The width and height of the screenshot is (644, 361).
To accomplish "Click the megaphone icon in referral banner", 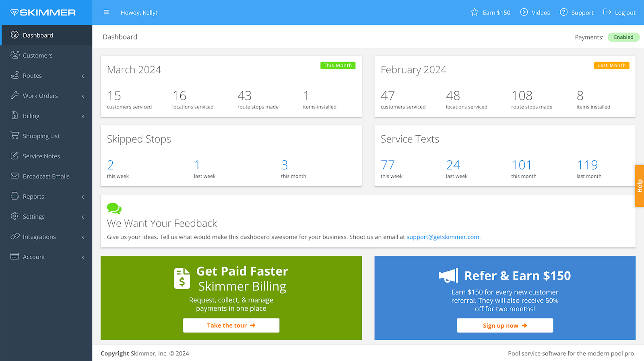I will pyautogui.click(x=448, y=276).
